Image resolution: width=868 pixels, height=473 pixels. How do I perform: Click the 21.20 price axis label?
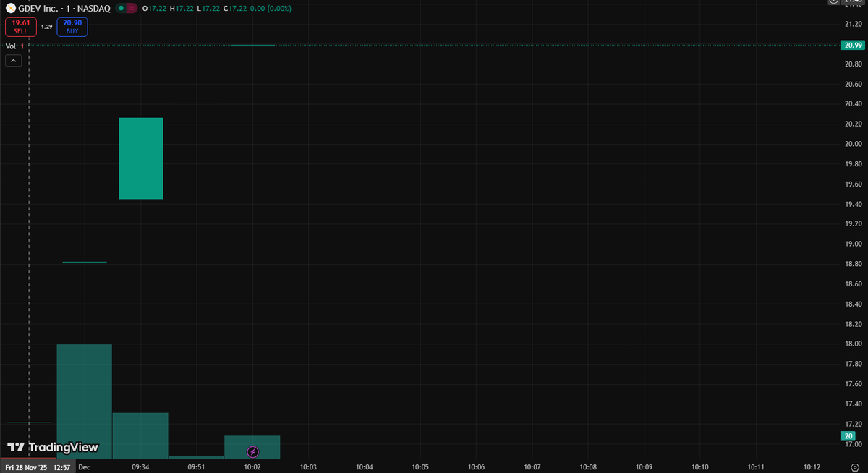pos(853,24)
